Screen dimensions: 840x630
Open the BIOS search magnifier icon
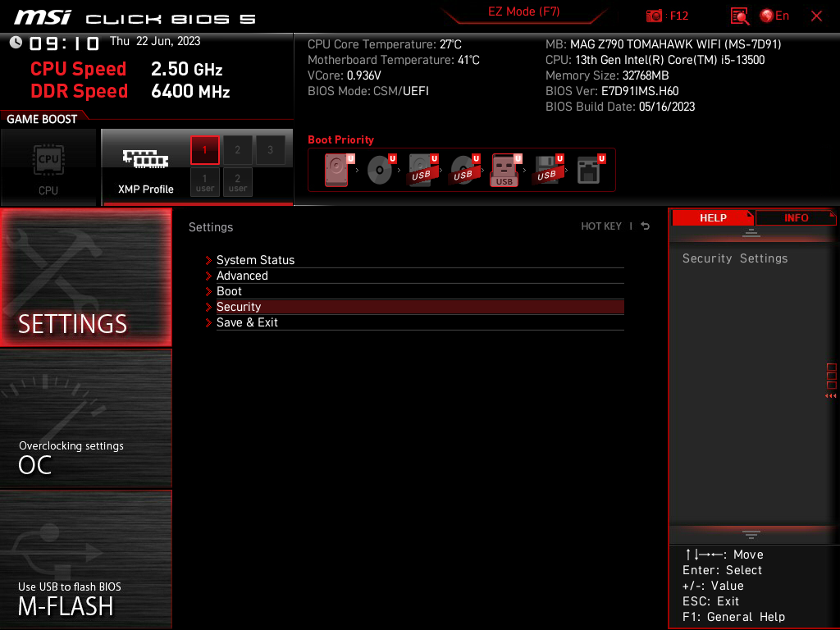[739, 16]
